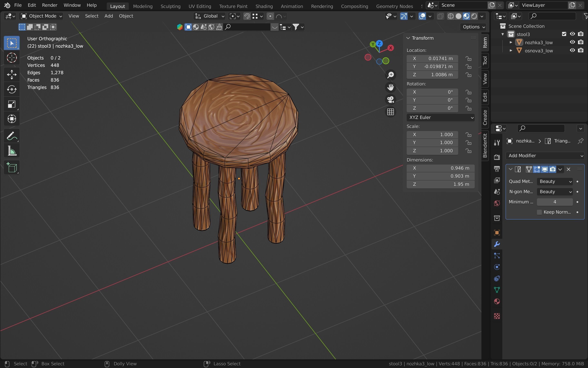Remove the Triangulate modifier

tap(569, 169)
